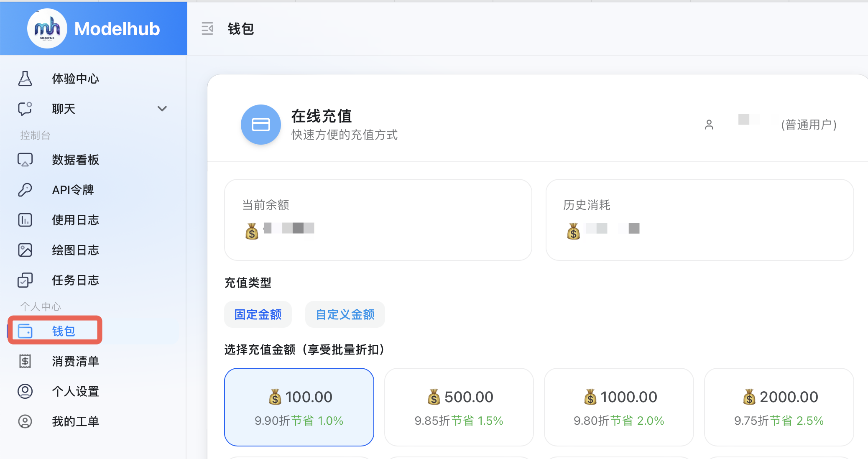Click the 钱包 page title

(241, 29)
